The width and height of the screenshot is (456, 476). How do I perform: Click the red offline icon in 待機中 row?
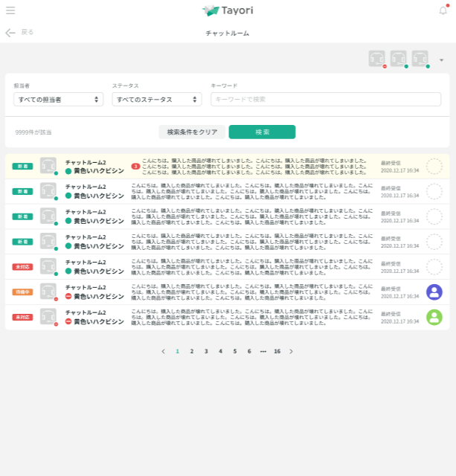68,296
